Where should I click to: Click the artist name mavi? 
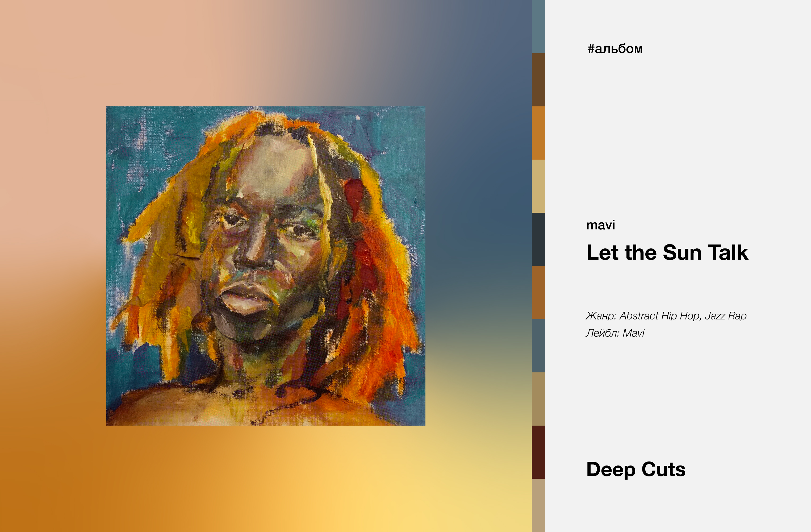coord(601,225)
